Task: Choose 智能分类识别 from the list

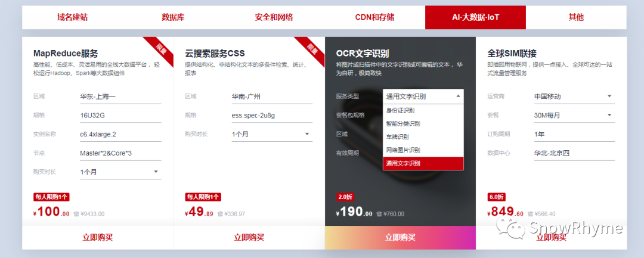Action: pyautogui.click(x=423, y=123)
